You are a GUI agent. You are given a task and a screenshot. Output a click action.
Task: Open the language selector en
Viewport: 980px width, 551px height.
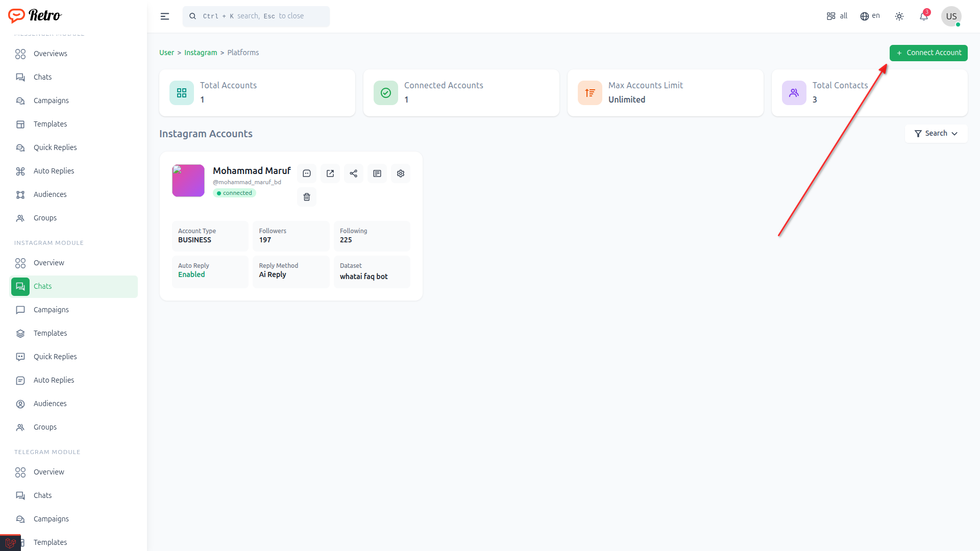(x=870, y=16)
